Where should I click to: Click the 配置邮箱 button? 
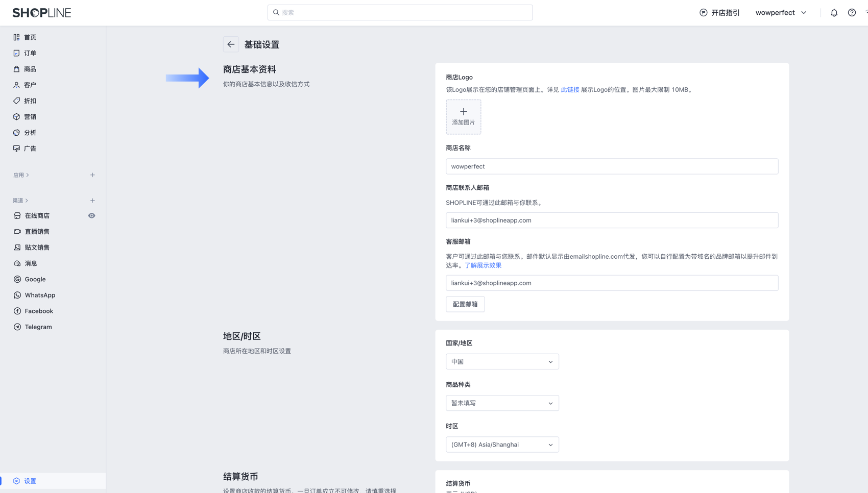coord(465,304)
